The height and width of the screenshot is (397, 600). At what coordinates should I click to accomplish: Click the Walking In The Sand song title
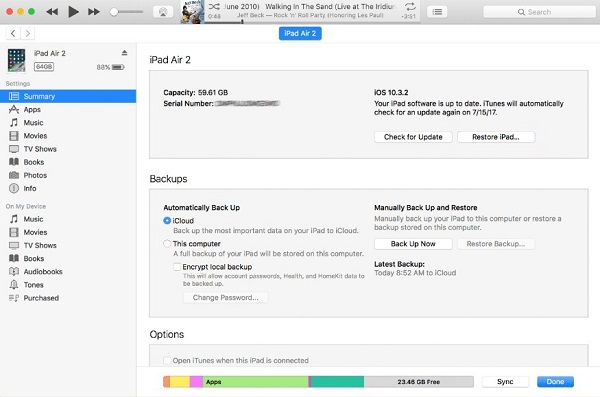330,7
